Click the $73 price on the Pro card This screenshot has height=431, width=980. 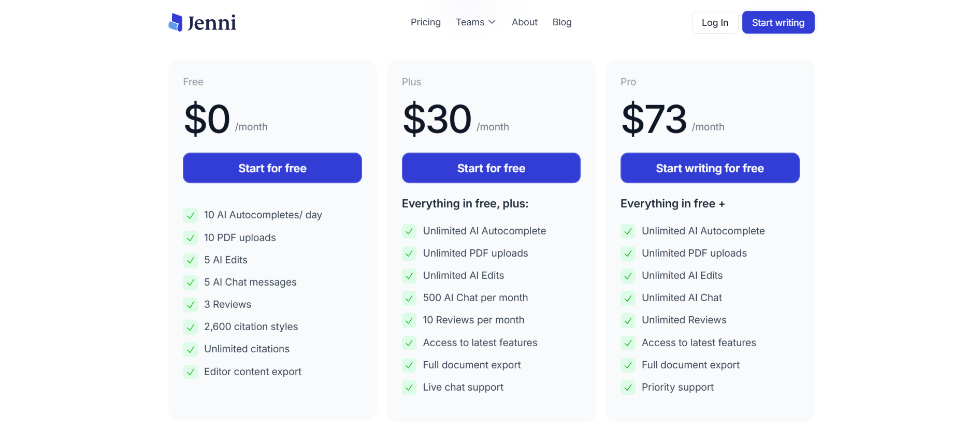point(654,119)
